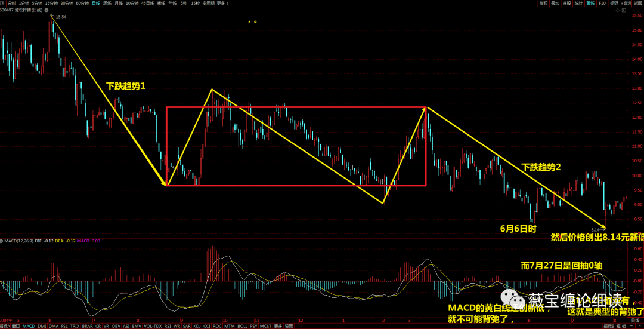Image resolution: width=644 pixels, height=329 pixels.
Task: Select the 60分钟 period
Action: click(82, 4)
